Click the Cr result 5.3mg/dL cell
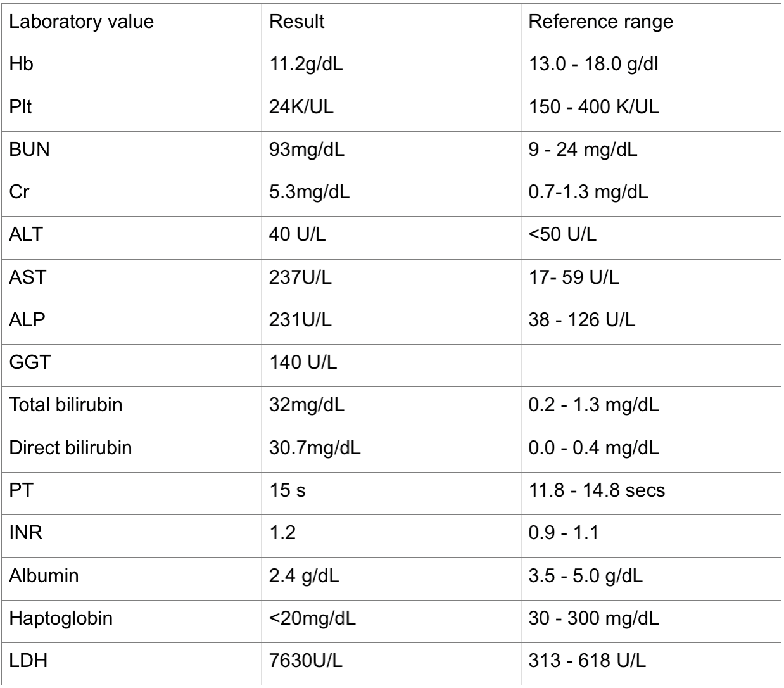The width and height of the screenshot is (784, 688). [310, 193]
